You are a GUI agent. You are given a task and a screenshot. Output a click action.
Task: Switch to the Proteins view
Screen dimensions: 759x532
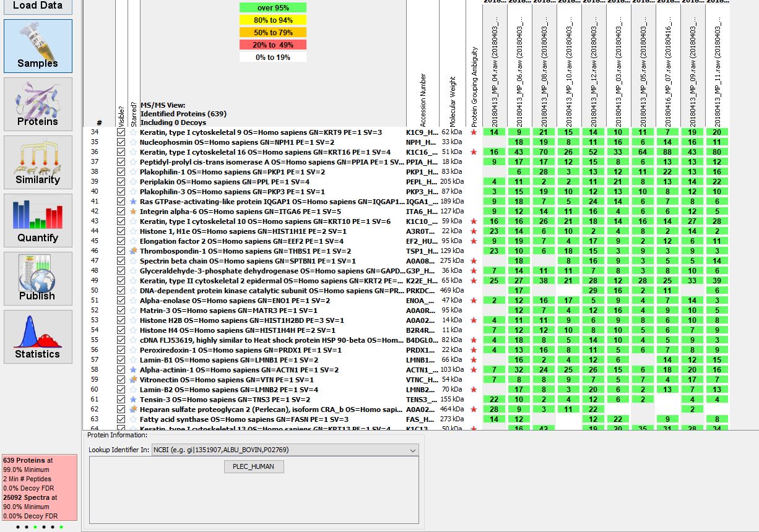coord(38,104)
